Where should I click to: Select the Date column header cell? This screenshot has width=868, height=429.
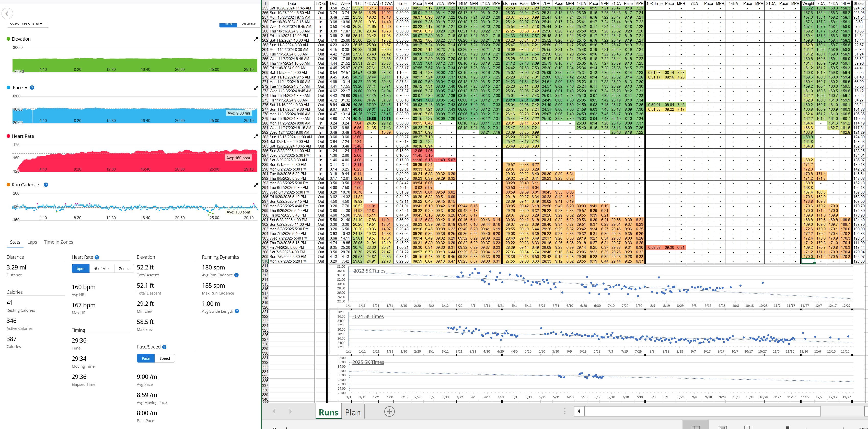click(x=292, y=3)
